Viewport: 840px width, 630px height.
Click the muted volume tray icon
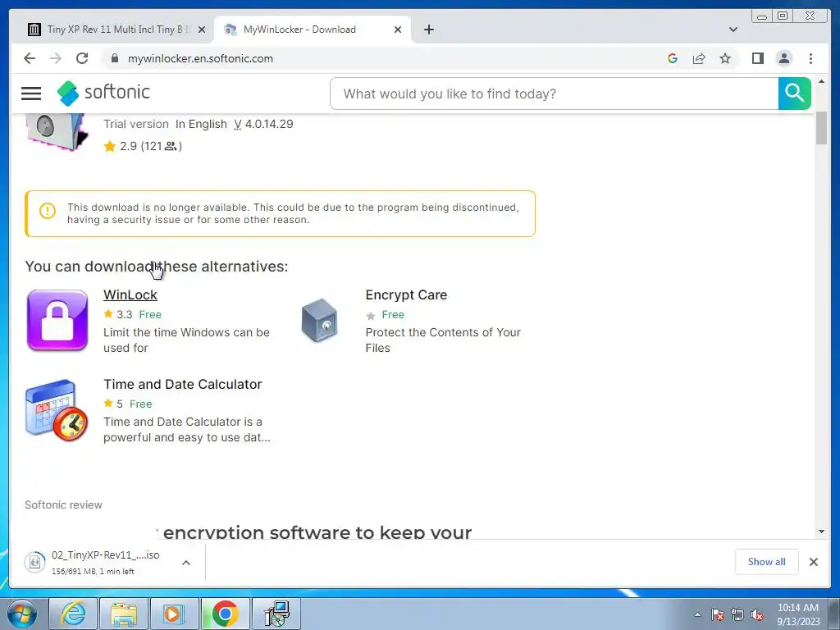click(x=757, y=614)
